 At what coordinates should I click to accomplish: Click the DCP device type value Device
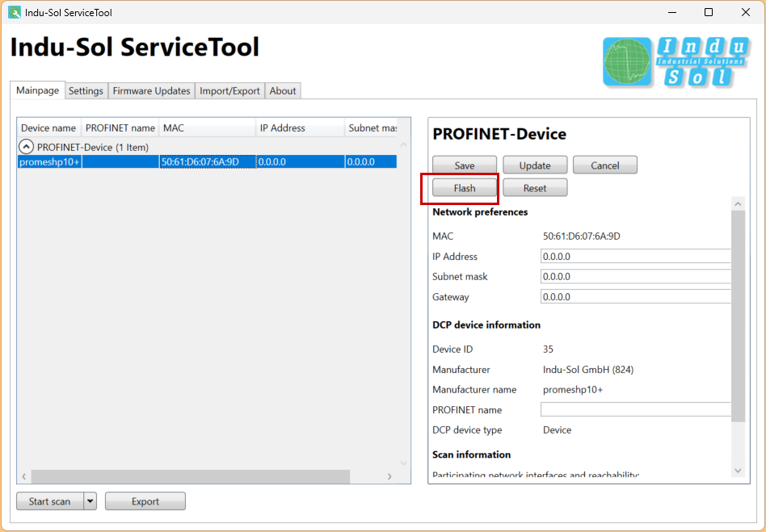557,430
